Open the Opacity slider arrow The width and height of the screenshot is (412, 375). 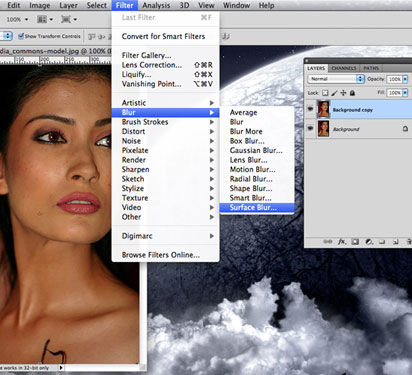tap(405, 79)
